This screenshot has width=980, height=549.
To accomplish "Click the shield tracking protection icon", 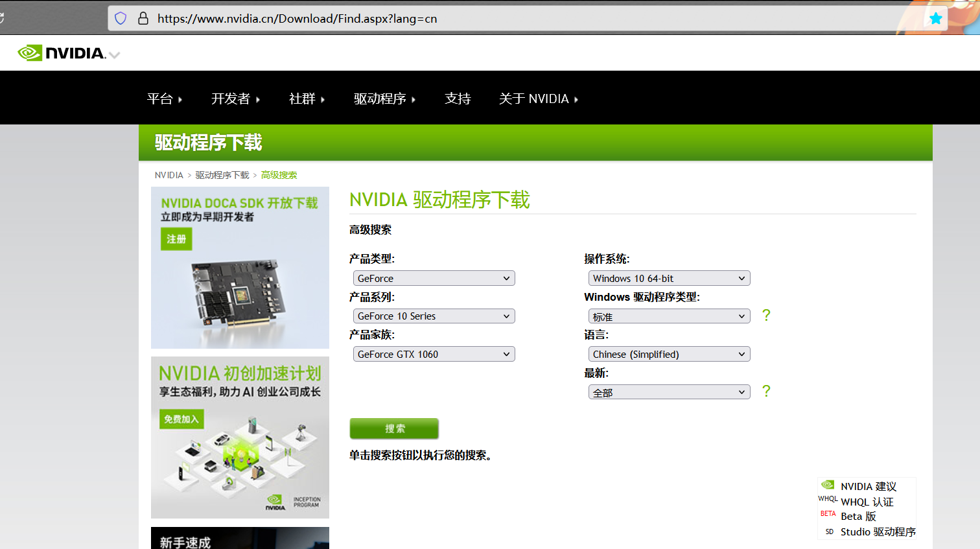I will pos(121,18).
